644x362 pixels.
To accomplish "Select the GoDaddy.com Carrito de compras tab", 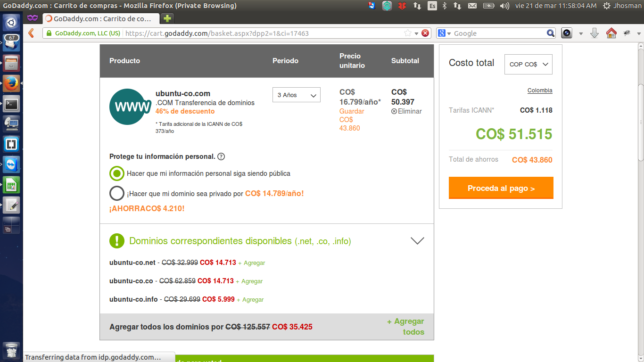I will tap(101, 19).
